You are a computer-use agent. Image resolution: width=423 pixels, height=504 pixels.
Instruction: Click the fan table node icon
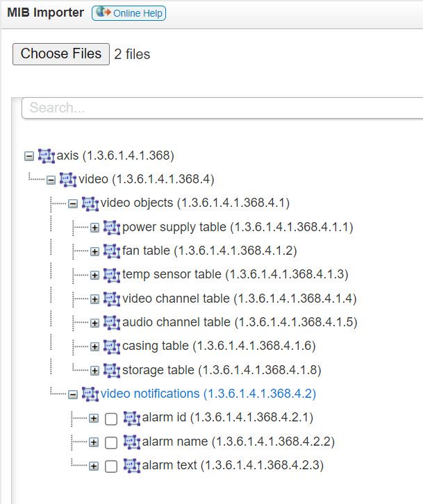[x=112, y=251]
